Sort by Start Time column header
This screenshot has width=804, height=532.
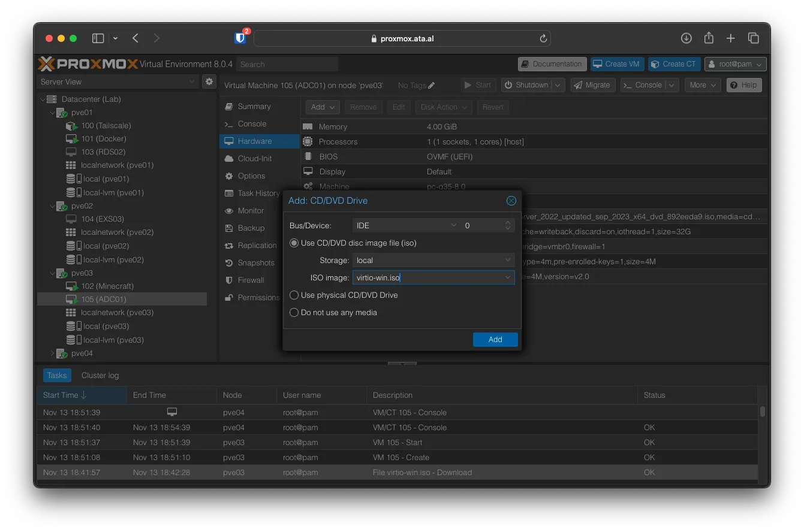[82, 395]
